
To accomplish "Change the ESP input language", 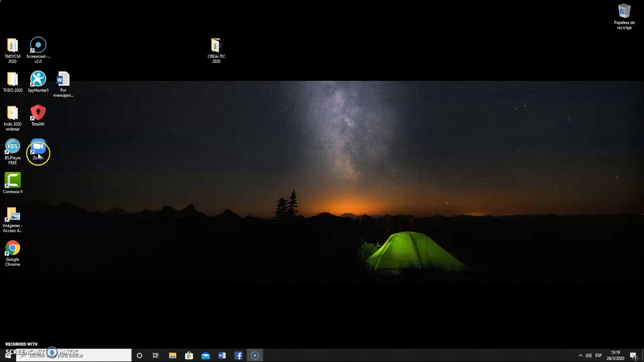I will point(599,355).
